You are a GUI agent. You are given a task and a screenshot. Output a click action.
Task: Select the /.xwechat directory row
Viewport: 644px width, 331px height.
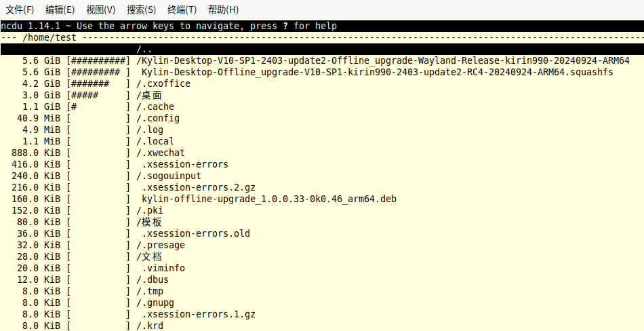(161, 153)
